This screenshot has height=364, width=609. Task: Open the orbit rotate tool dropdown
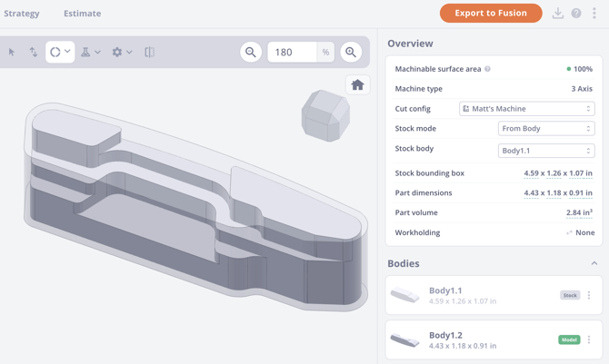[60, 53]
